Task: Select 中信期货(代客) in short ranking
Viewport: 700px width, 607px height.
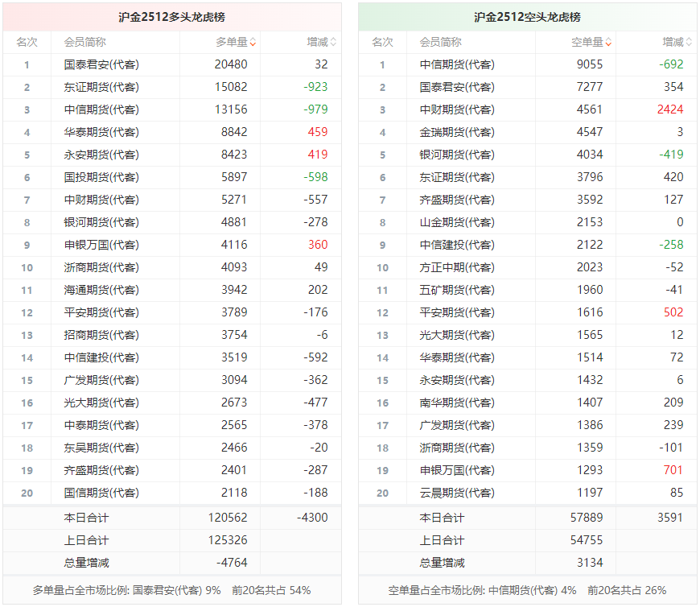Action: pyautogui.click(x=457, y=64)
